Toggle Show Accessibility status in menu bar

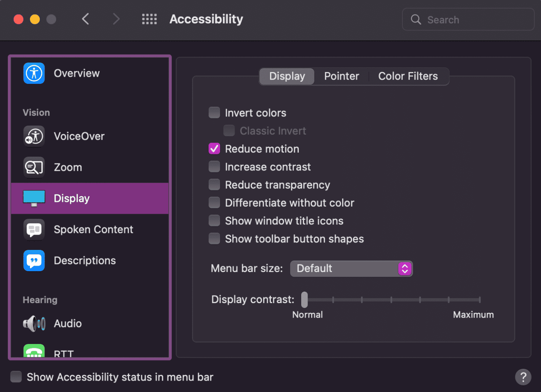click(16, 377)
